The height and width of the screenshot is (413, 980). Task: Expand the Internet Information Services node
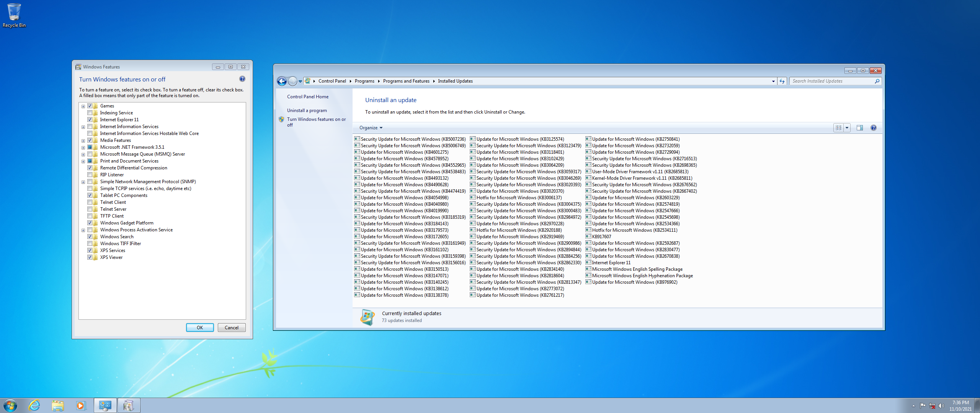point(83,127)
